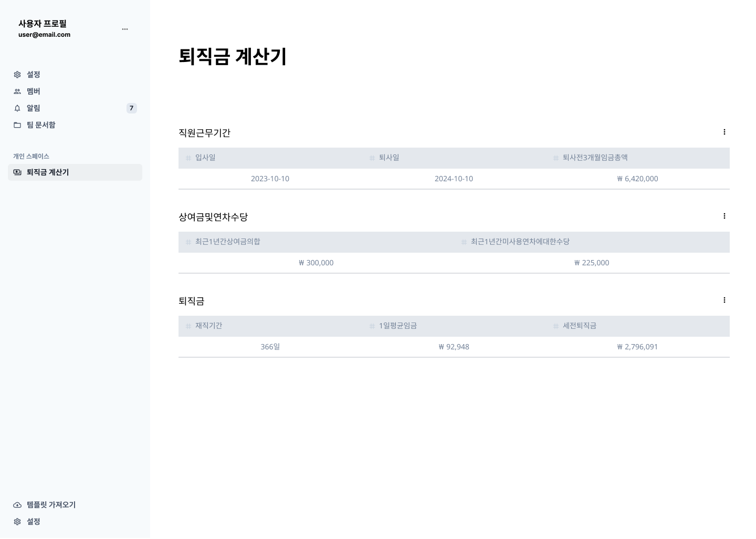This screenshot has width=756, height=539.
Task: Select the 366일 cell
Action: coord(270,347)
